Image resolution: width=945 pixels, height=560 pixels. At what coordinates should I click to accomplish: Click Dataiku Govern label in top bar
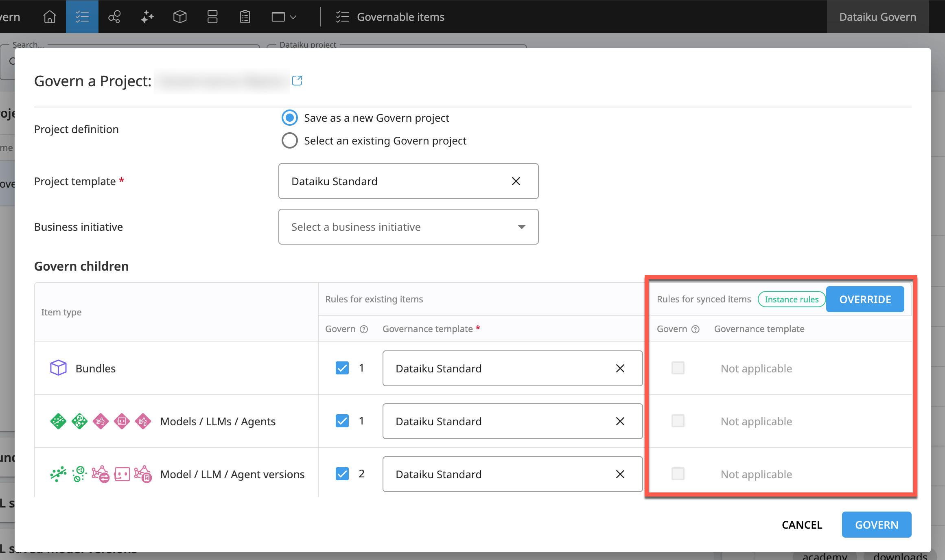point(877,17)
